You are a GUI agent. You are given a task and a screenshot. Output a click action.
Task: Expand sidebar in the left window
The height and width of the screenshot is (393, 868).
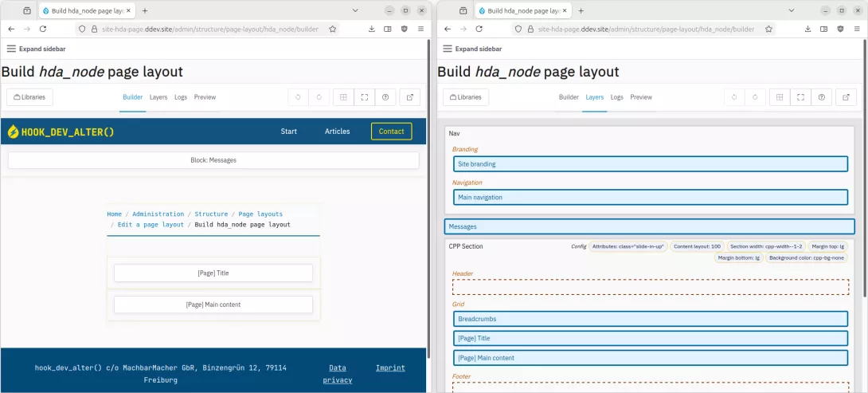[x=36, y=49]
